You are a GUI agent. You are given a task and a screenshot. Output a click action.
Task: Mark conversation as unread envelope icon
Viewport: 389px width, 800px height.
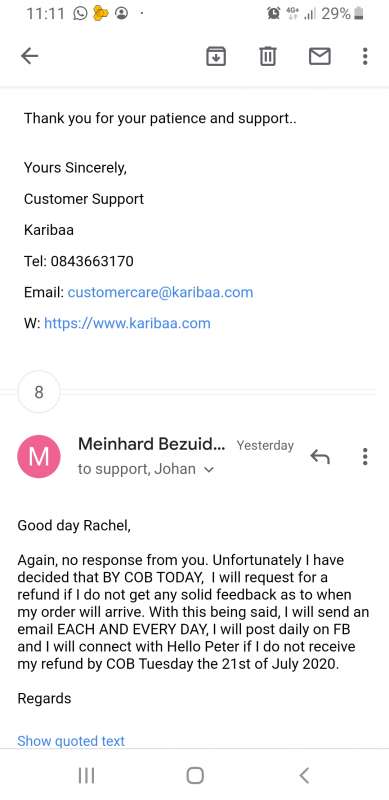pos(320,56)
